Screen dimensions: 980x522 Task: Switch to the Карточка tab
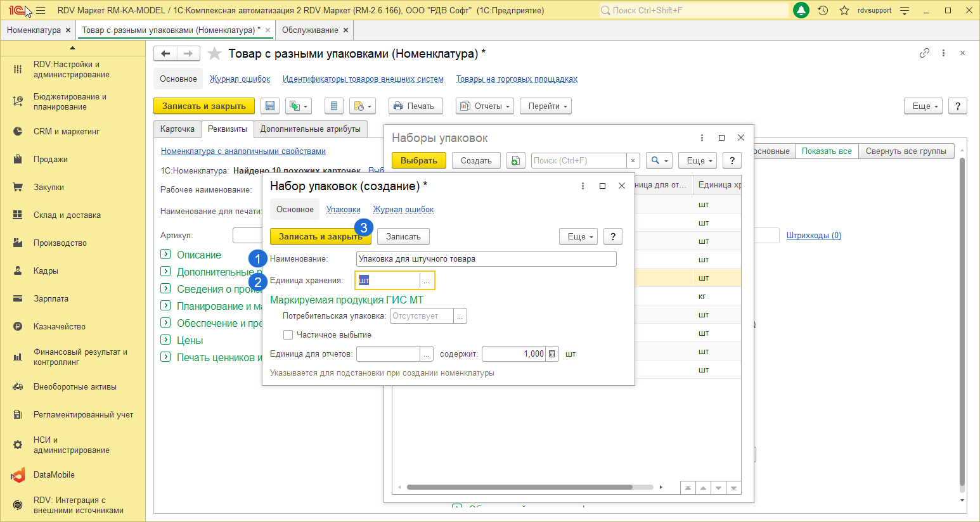pos(177,129)
